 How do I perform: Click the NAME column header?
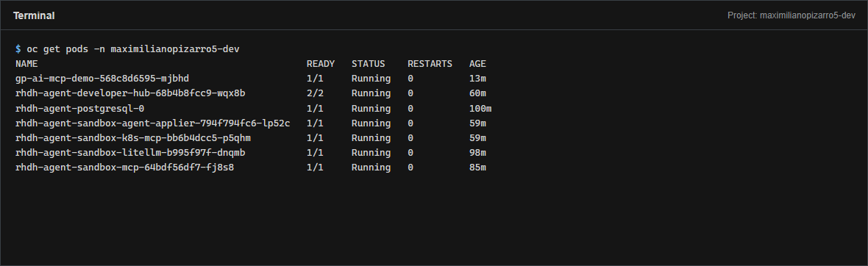26,64
